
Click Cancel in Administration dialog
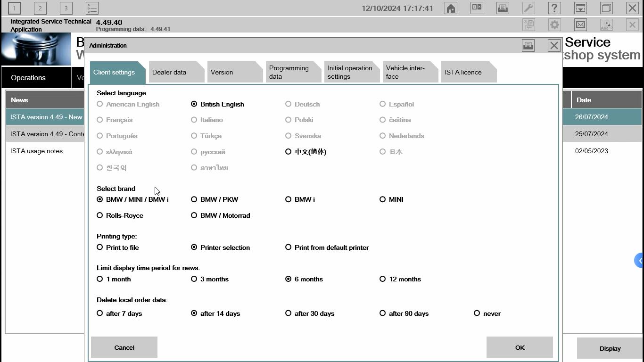[124, 347]
